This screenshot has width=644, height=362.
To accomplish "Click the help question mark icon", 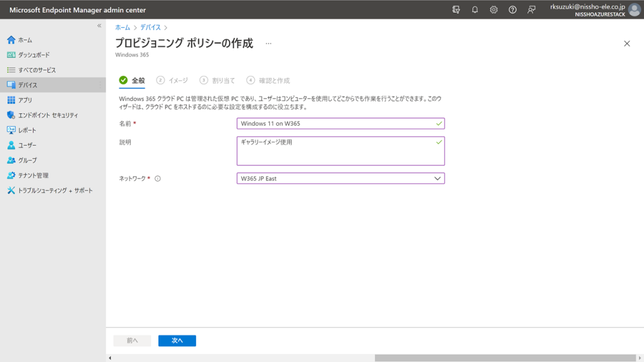I will click(513, 9).
